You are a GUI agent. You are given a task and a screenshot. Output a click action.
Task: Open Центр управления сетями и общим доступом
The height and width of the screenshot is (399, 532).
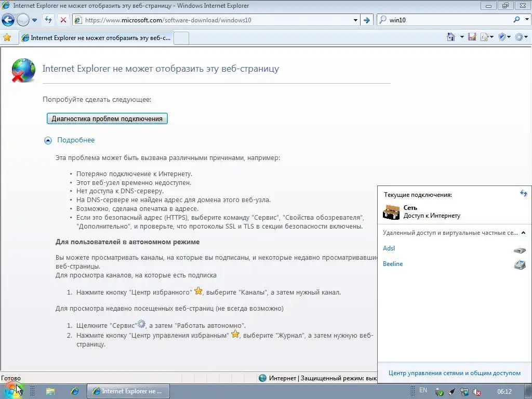click(455, 373)
